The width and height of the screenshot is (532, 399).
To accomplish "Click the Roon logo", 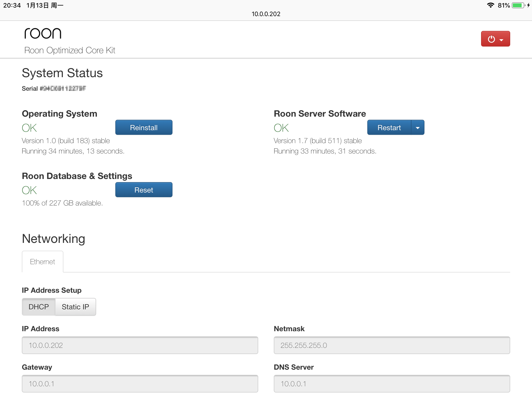I will click(x=43, y=34).
